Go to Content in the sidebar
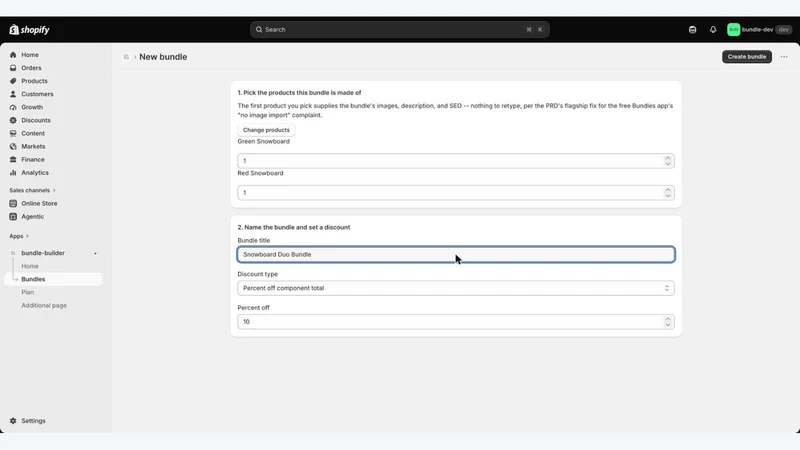Image resolution: width=800 pixels, height=450 pixels. 33,133
